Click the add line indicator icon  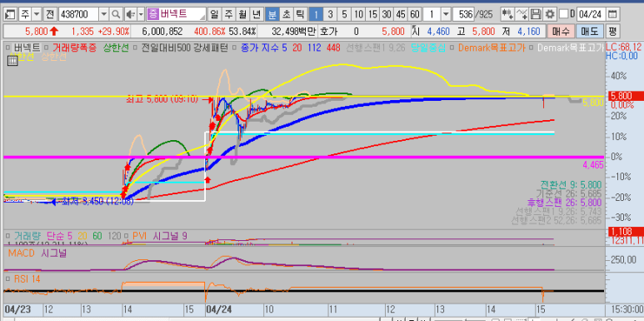[x=522, y=14]
